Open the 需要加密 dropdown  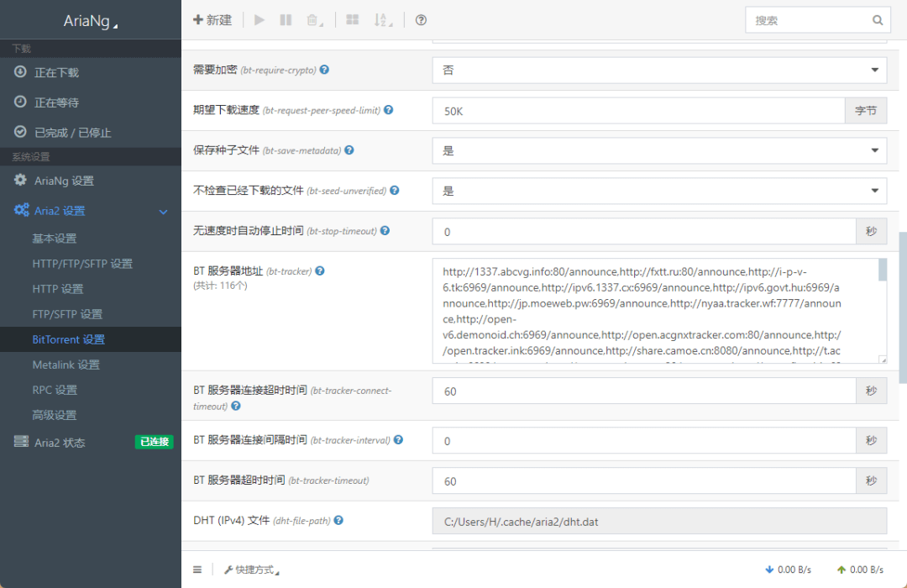coord(659,71)
